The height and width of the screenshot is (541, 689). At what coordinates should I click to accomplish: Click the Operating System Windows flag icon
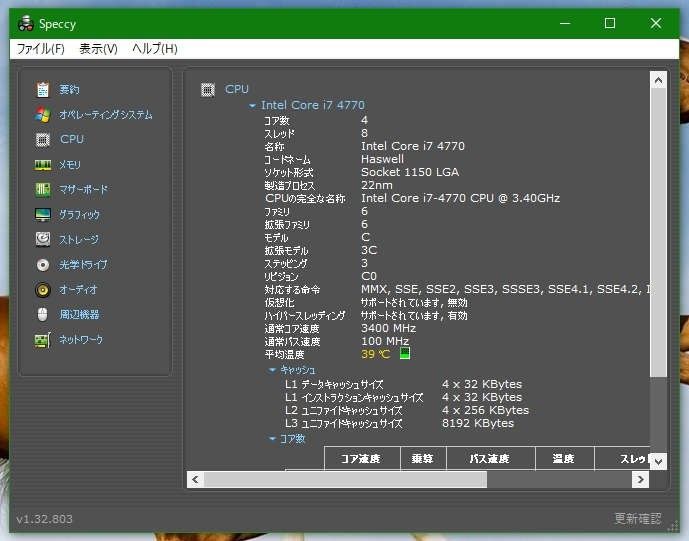coord(43,114)
